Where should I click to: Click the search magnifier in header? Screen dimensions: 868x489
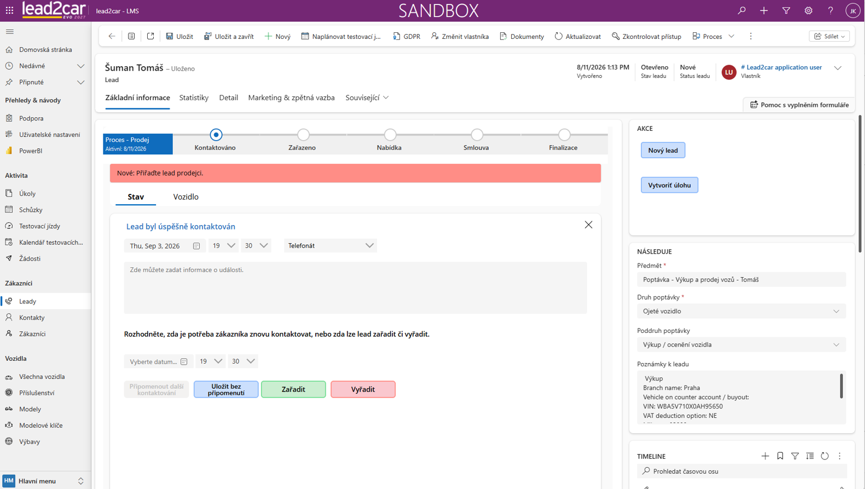[742, 10]
